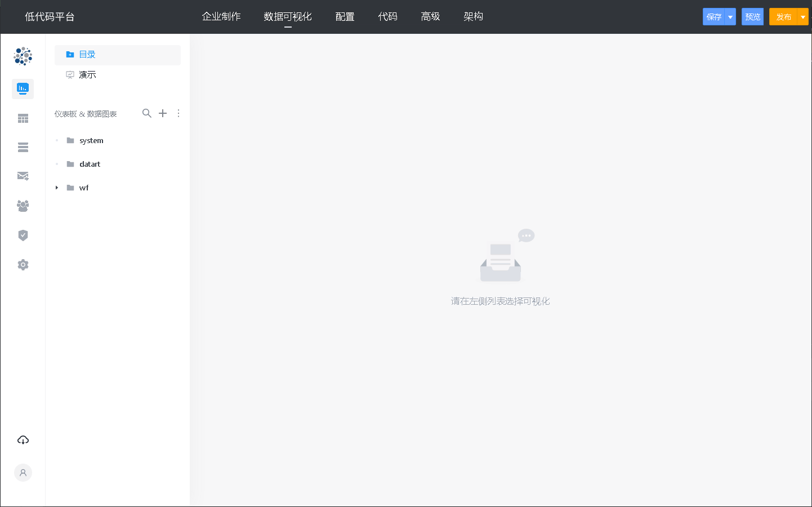Click the plus icon to add dashboard
The width and height of the screenshot is (812, 507).
coord(163,113)
